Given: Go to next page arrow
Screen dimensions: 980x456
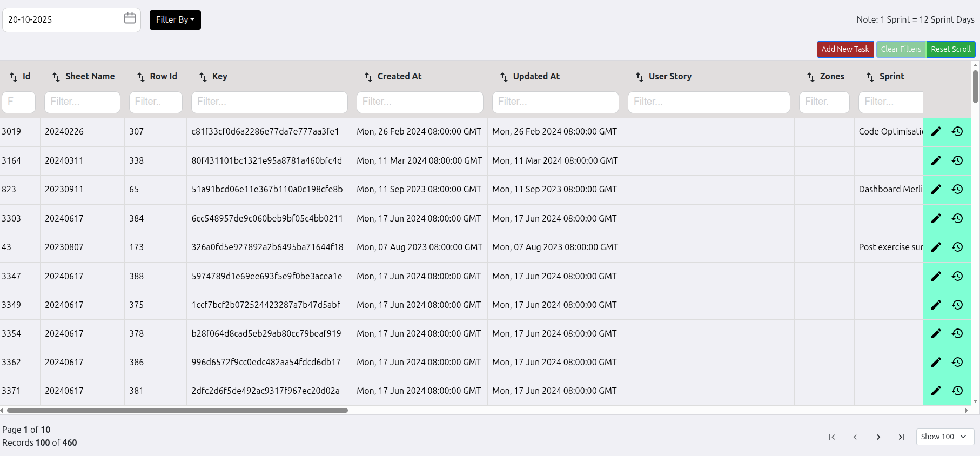Looking at the screenshot, I should click(878, 437).
